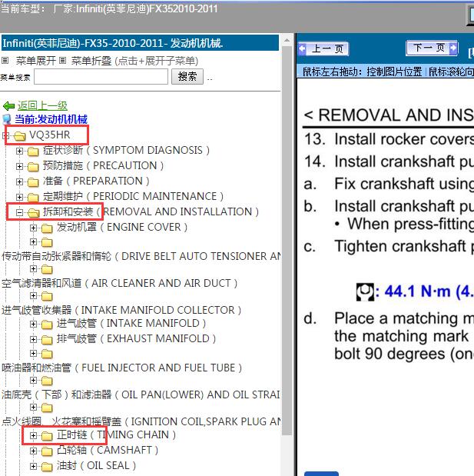Click folder icon above AIR CLEANER text
This screenshot has height=476, width=474.
pyautogui.click(x=47, y=269)
